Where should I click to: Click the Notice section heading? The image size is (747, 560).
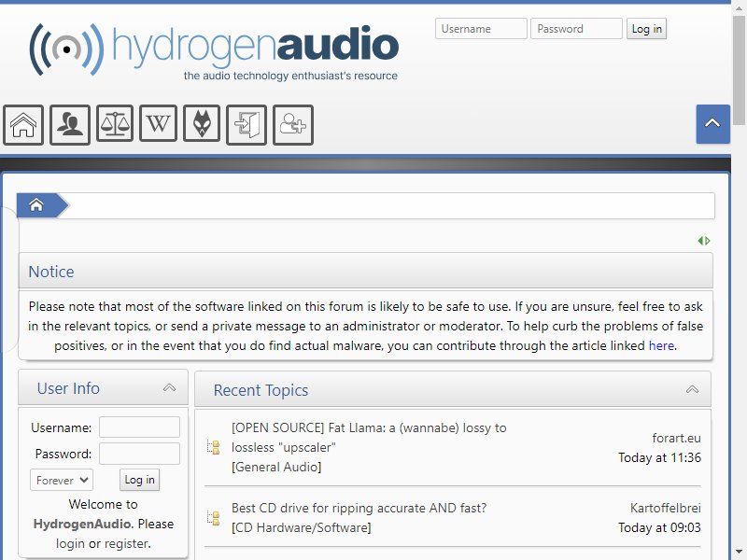(51, 272)
